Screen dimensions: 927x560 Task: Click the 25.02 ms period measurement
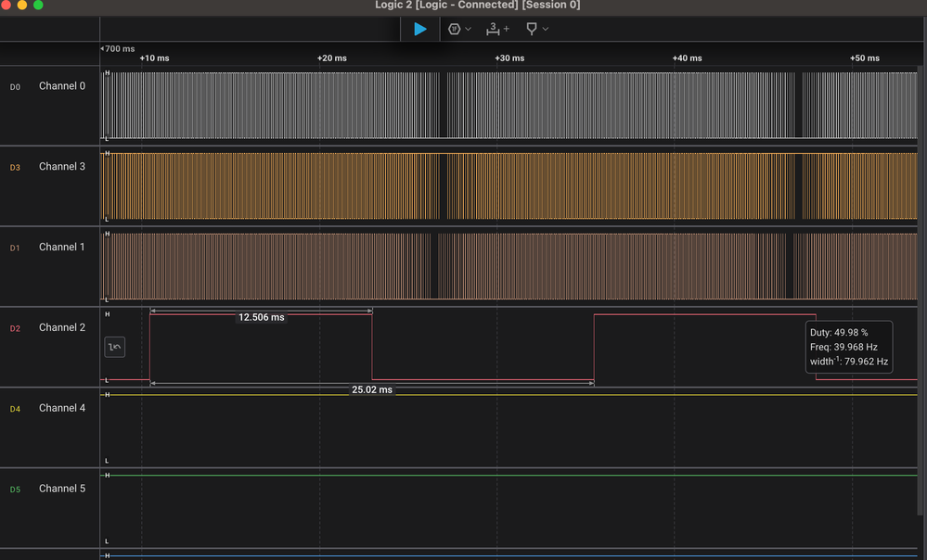point(372,390)
